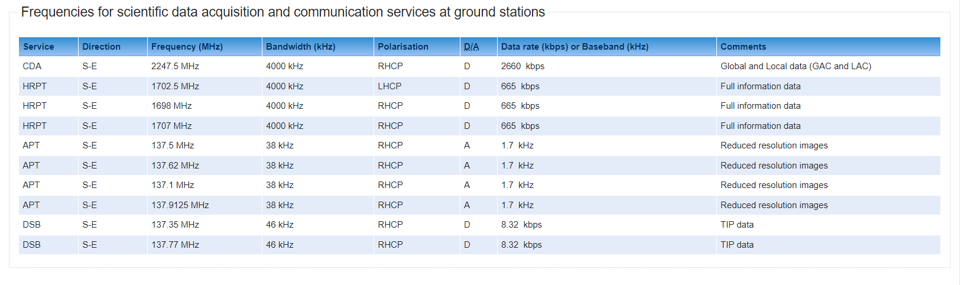Select the 137.35 MHz DSB frequency
Screen dimensions: 980x285
pos(175,225)
